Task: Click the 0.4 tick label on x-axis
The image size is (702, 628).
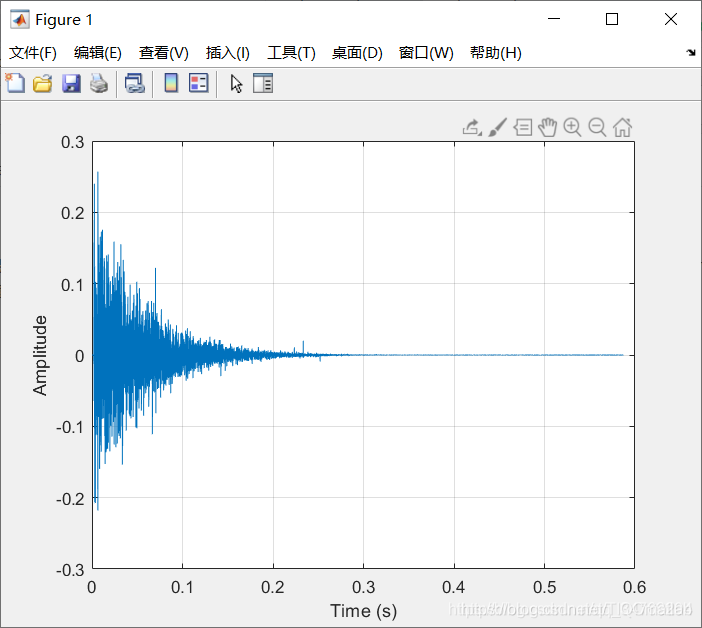Action: point(454,587)
